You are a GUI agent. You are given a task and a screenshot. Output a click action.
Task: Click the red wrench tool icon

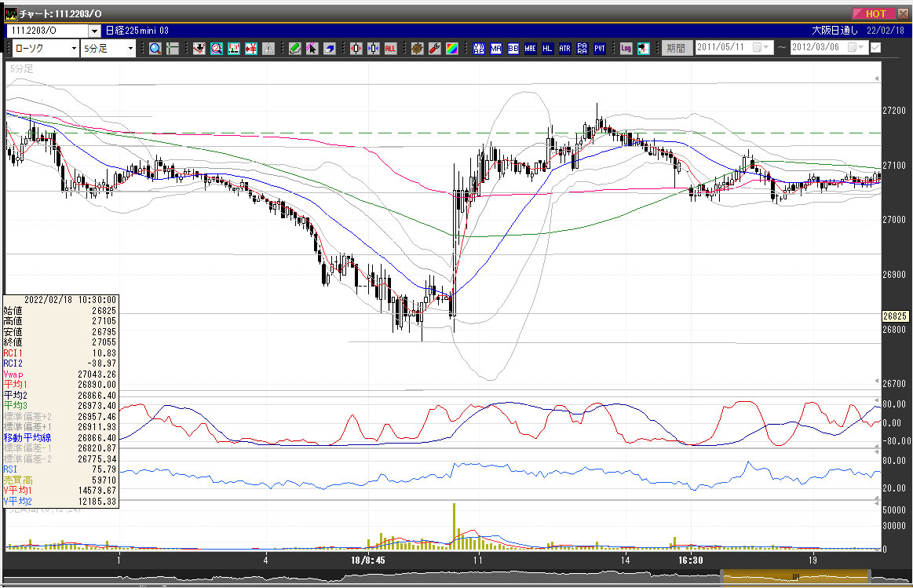pos(434,49)
